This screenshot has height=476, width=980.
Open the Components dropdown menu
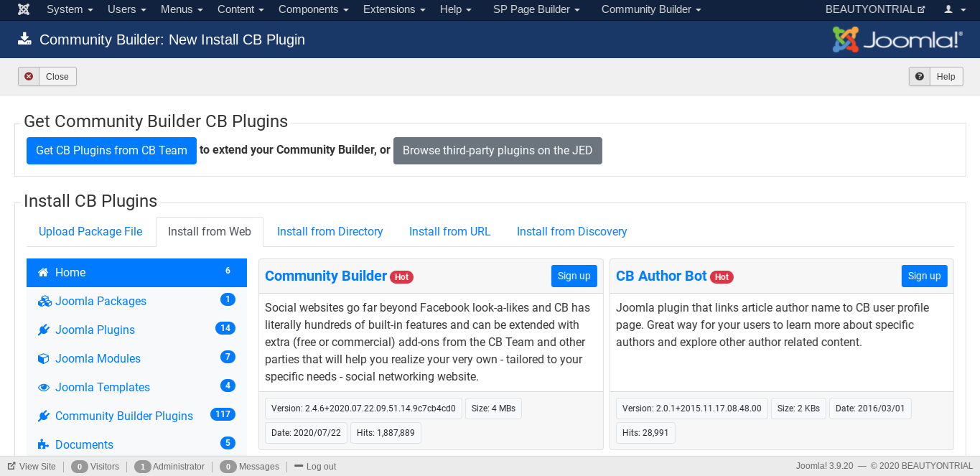[314, 9]
